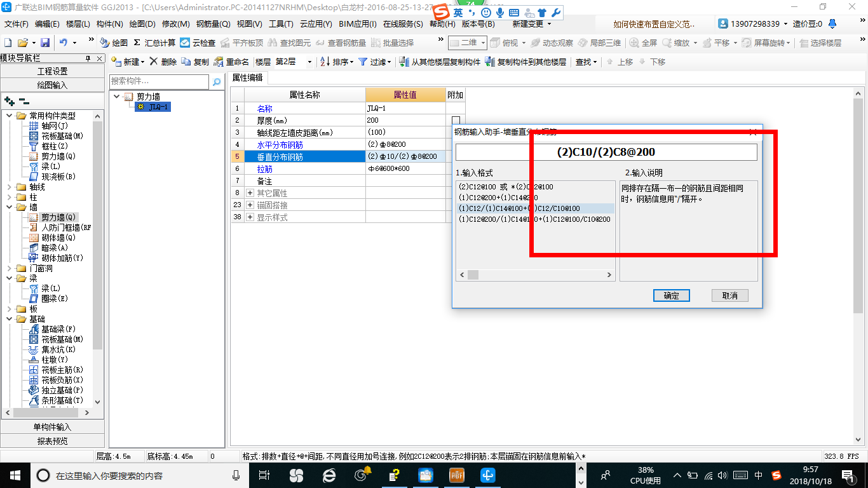The width and height of the screenshot is (868, 488).
Task: Select 柱墩(Y) under 基础
Action: pyautogui.click(x=49, y=360)
